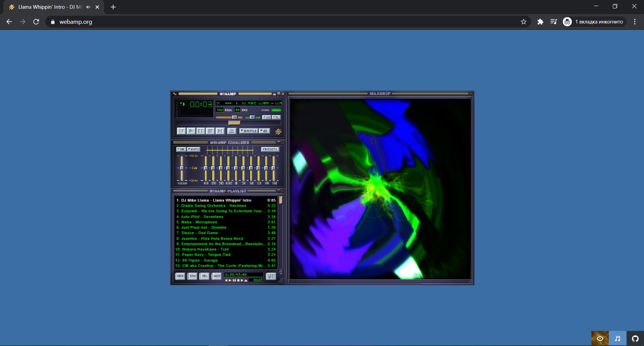Viewport: 644px width, 346px height.
Task: Close the Milkdrop visualizer window
Action: click(472, 94)
